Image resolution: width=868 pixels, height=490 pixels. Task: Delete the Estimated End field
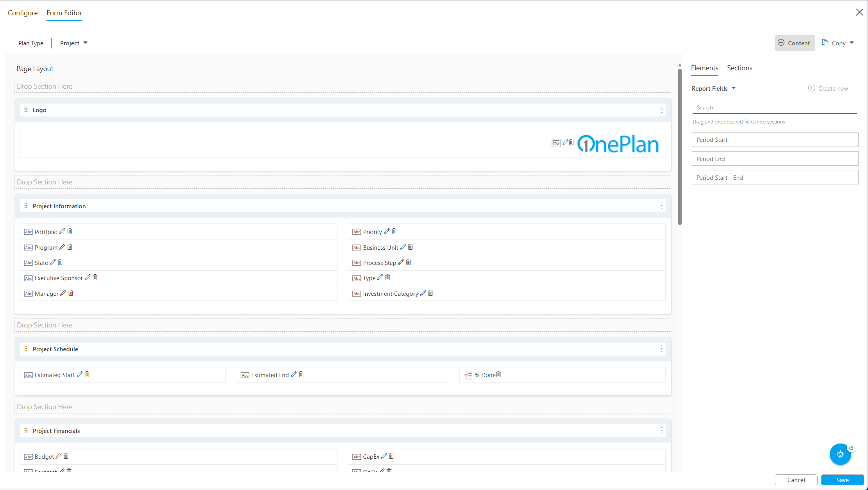coord(301,374)
